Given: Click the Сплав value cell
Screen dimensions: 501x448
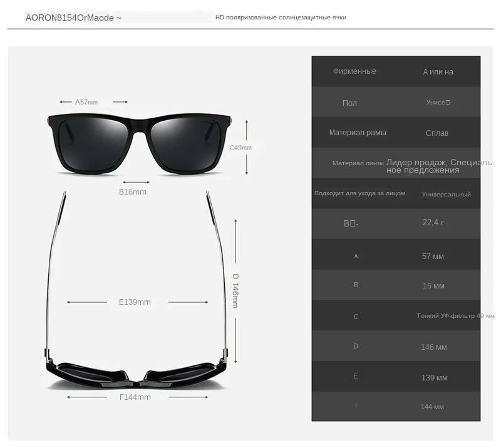Looking at the screenshot, I should (x=436, y=133).
